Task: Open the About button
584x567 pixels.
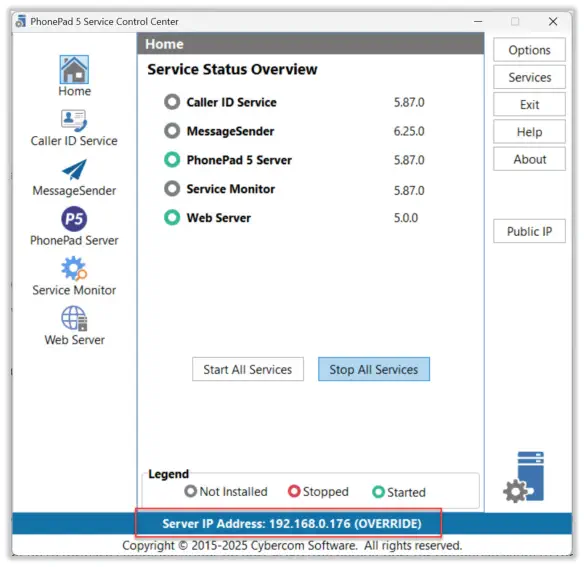Action: (529, 159)
